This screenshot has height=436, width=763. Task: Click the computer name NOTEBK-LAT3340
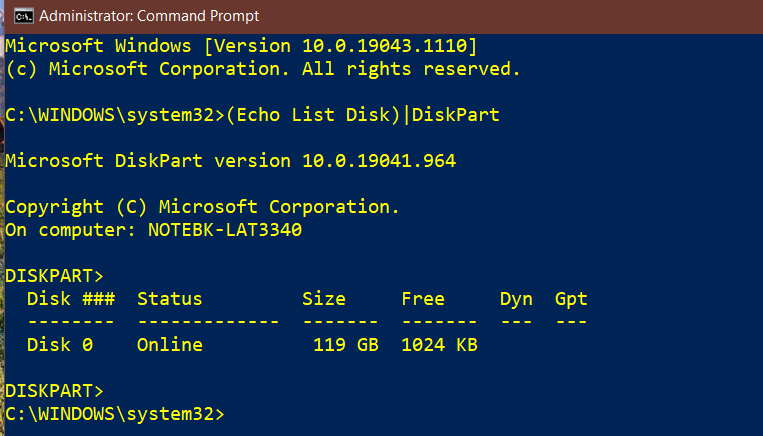pyautogui.click(x=225, y=230)
